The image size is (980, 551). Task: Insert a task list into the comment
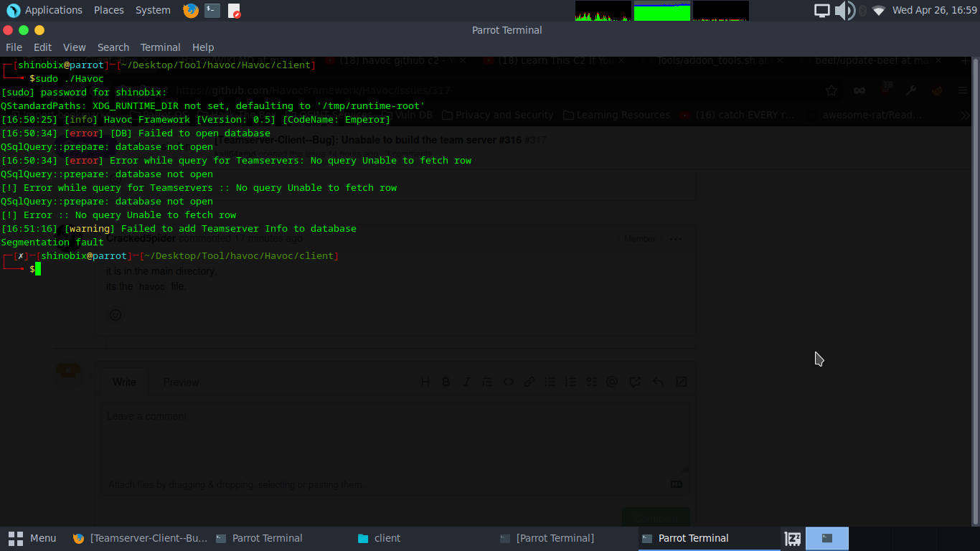click(x=591, y=382)
